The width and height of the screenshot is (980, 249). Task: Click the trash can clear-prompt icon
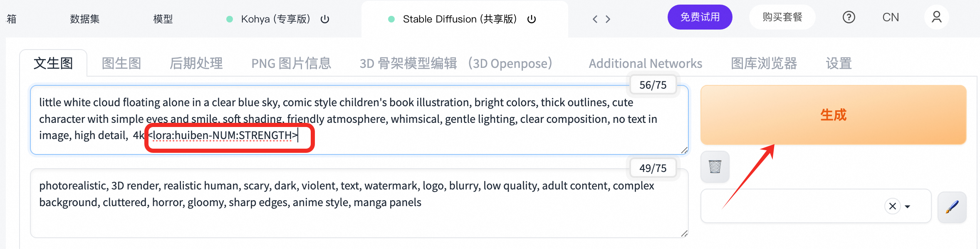[x=715, y=167]
